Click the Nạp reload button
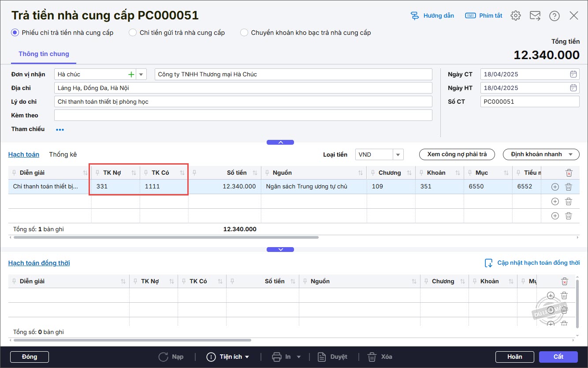Screen dimensions: 588x368 [171, 357]
